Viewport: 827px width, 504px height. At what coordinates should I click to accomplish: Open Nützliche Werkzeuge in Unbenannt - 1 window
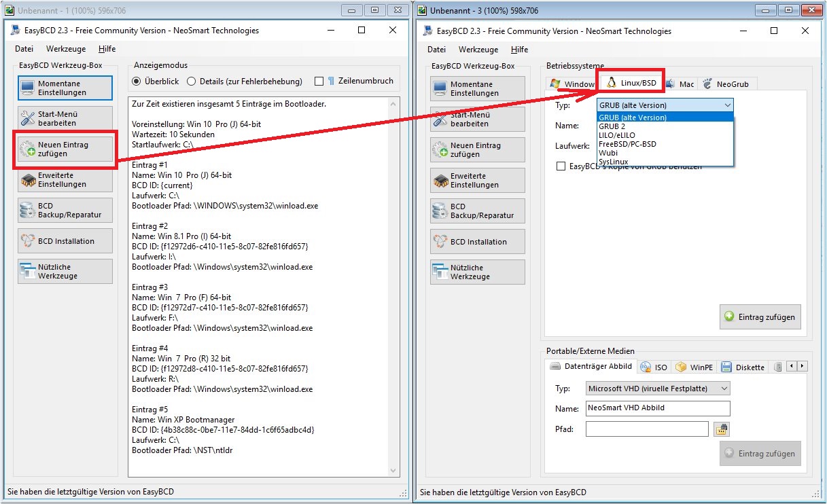coord(65,271)
